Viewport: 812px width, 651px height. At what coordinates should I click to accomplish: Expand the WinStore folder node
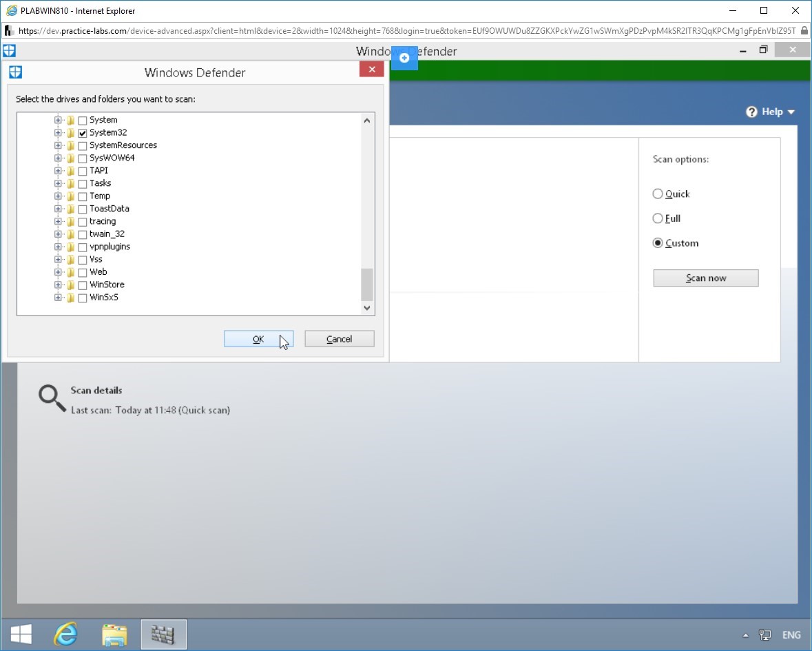point(58,285)
